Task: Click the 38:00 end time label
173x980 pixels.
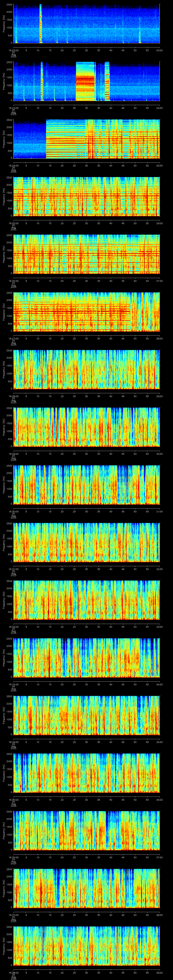Action: point(159,915)
